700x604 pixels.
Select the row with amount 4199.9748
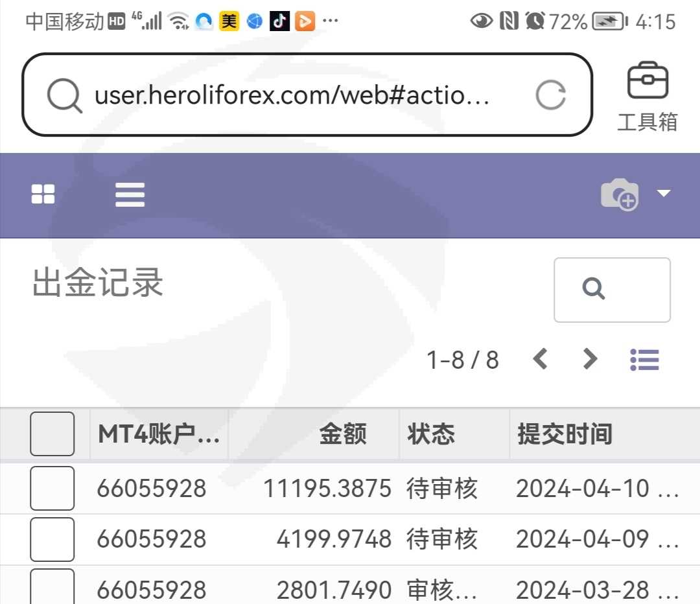[x=52, y=539]
